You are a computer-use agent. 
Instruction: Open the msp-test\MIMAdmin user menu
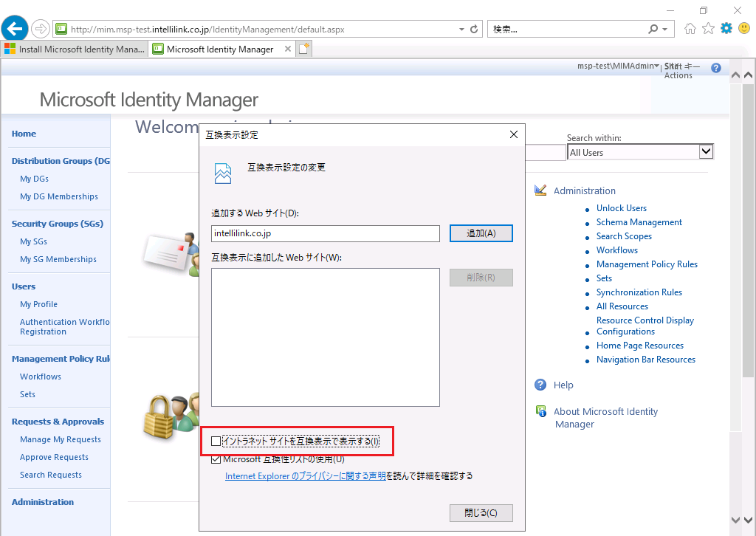618,66
